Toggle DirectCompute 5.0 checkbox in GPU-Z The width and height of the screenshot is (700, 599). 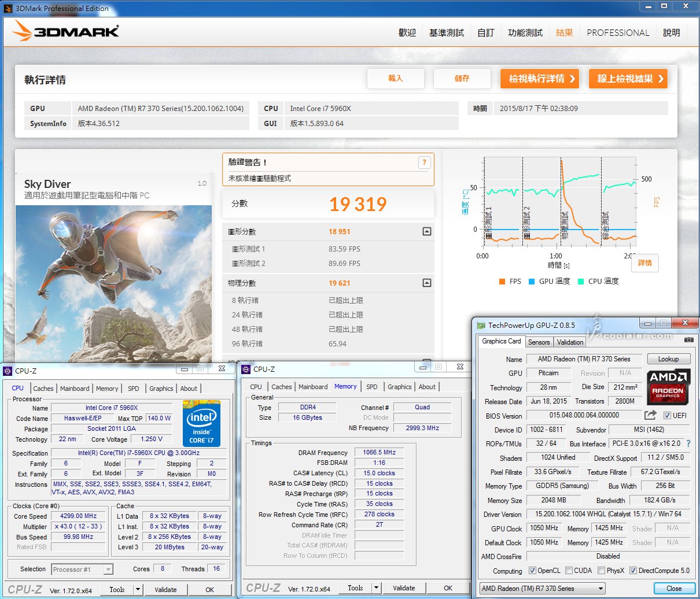(x=633, y=571)
